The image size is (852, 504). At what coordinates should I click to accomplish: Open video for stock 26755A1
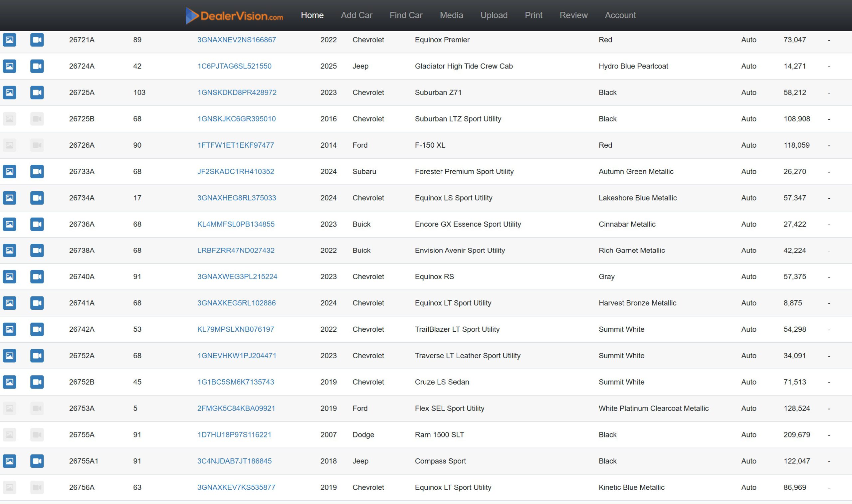click(x=37, y=461)
